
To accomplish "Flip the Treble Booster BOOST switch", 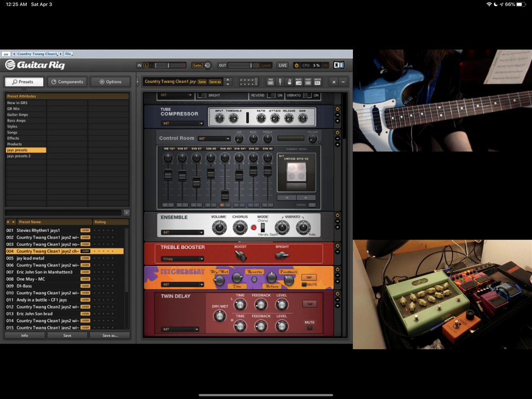I will (x=241, y=256).
